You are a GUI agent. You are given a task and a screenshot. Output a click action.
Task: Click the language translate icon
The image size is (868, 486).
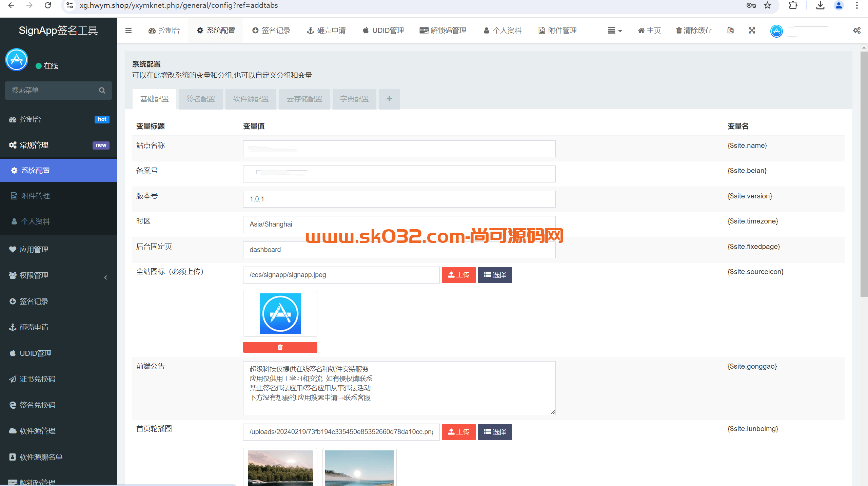coord(731,31)
